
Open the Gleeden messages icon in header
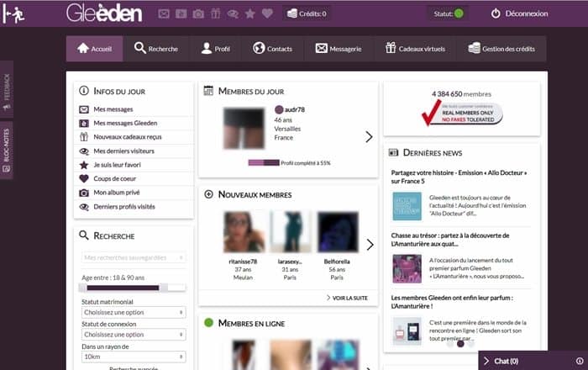point(181,14)
